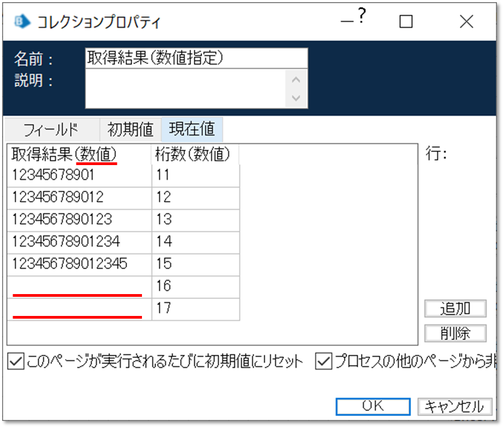This screenshot has width=504, height=428.
Task: Click into the 説明 description text area
Action: [x=185, y=89]
